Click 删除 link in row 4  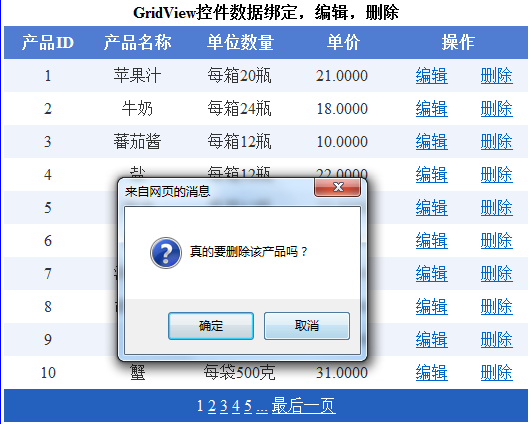click(496, 175)
